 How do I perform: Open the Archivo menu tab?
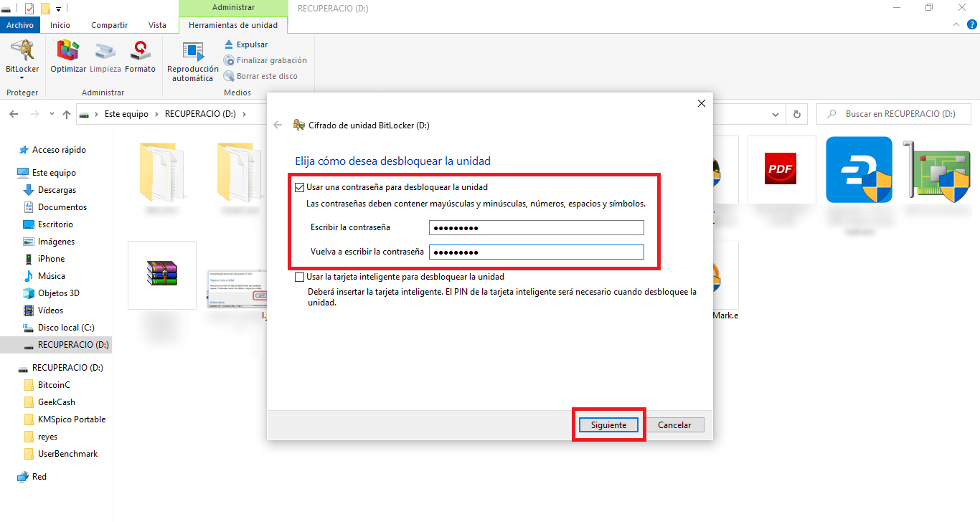(20, 25)
